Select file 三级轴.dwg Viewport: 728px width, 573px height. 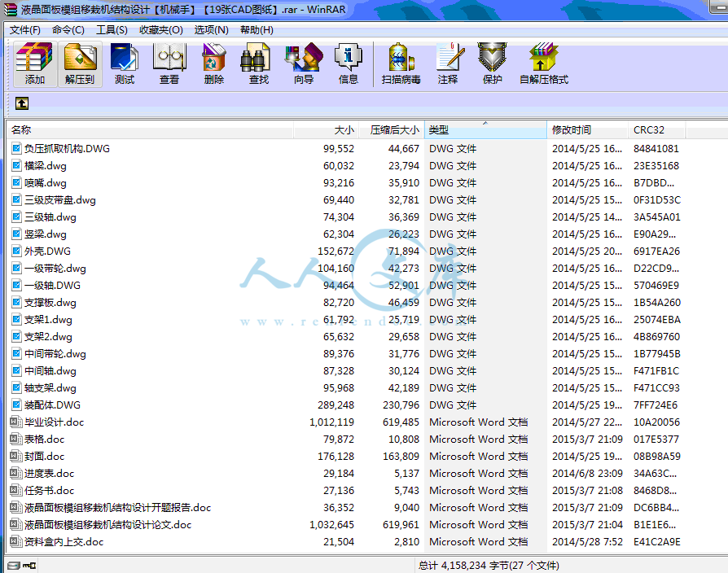click(x=50, y=217)
